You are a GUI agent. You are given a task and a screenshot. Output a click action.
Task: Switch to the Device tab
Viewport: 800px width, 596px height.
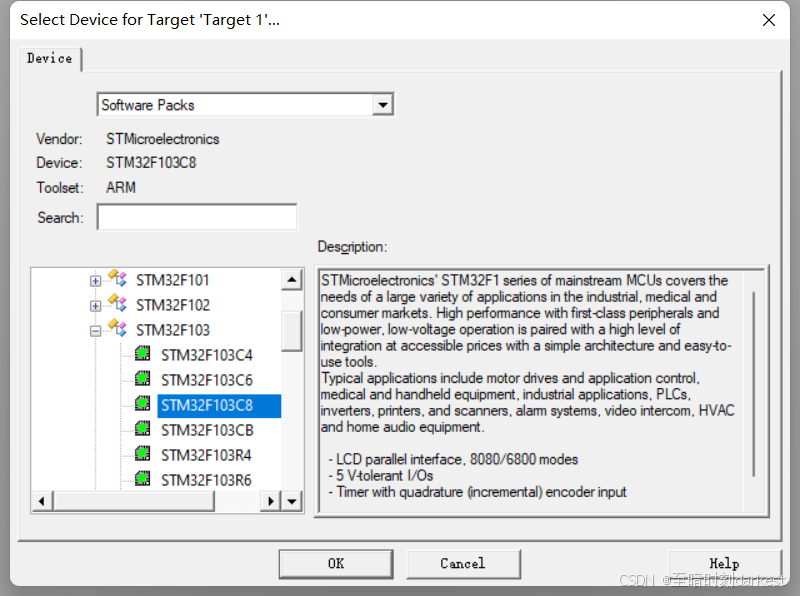click(x=49, y=59)
